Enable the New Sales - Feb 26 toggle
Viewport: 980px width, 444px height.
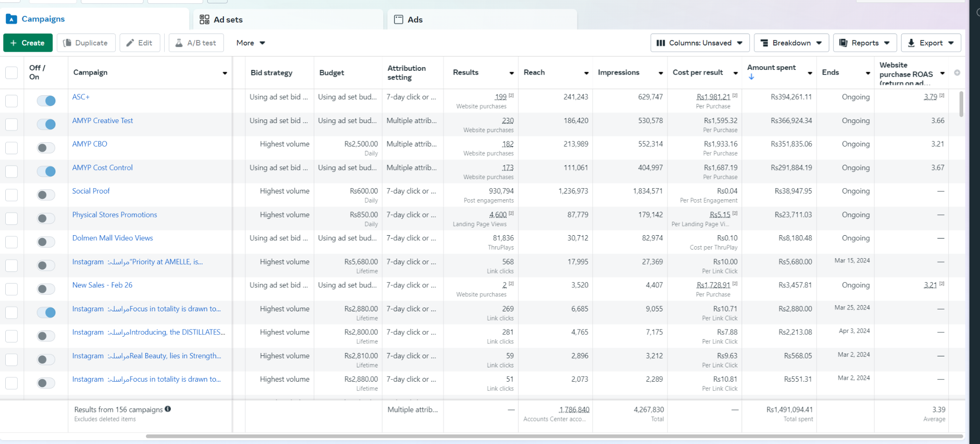46,289
